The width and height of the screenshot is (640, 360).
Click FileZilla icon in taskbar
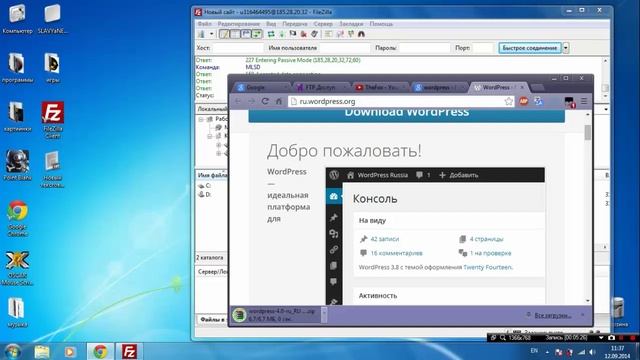129,351
